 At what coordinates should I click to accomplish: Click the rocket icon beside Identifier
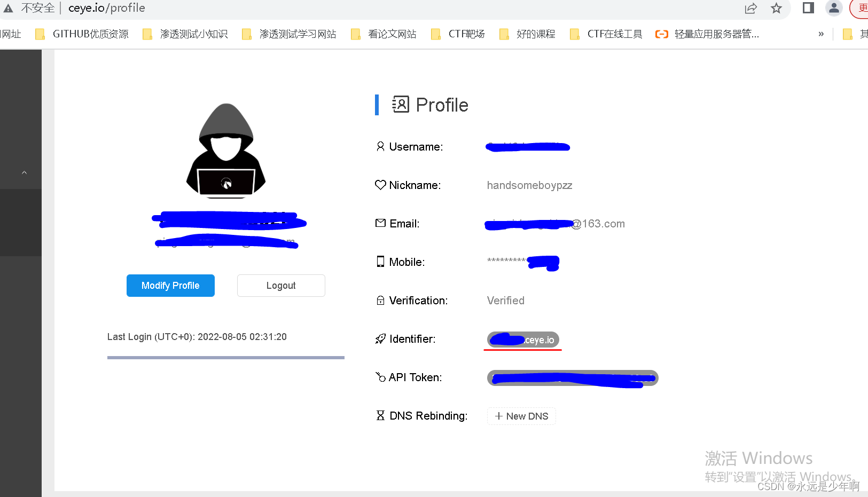[380, 339]
